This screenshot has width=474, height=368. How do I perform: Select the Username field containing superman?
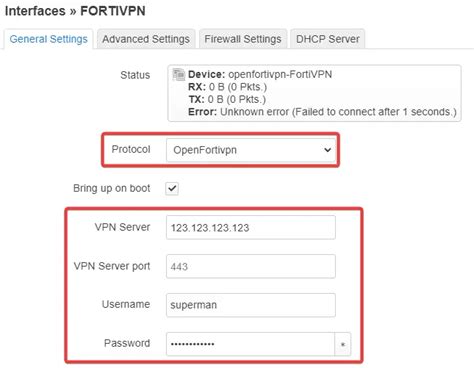coord(251,305)
